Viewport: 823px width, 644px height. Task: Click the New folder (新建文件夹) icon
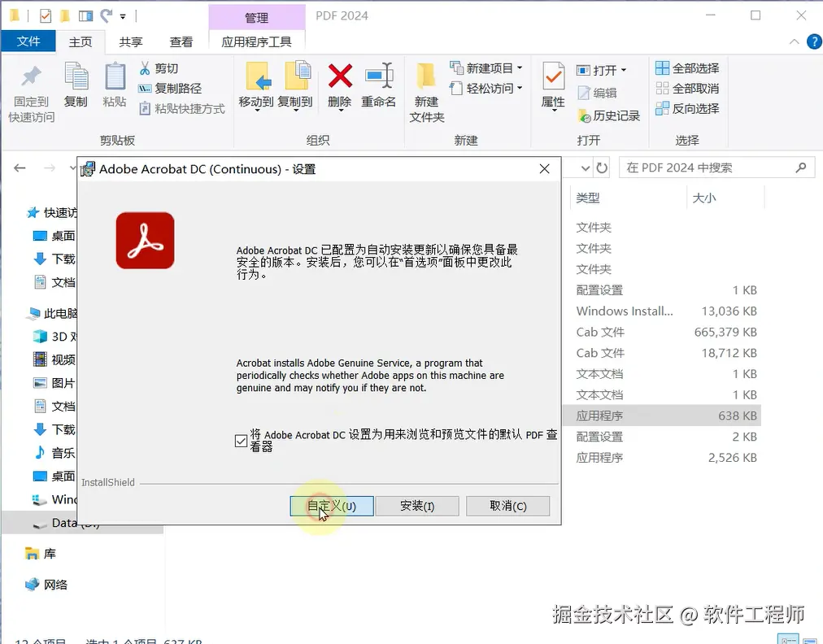pyautogui.click(x=426, y=76)
